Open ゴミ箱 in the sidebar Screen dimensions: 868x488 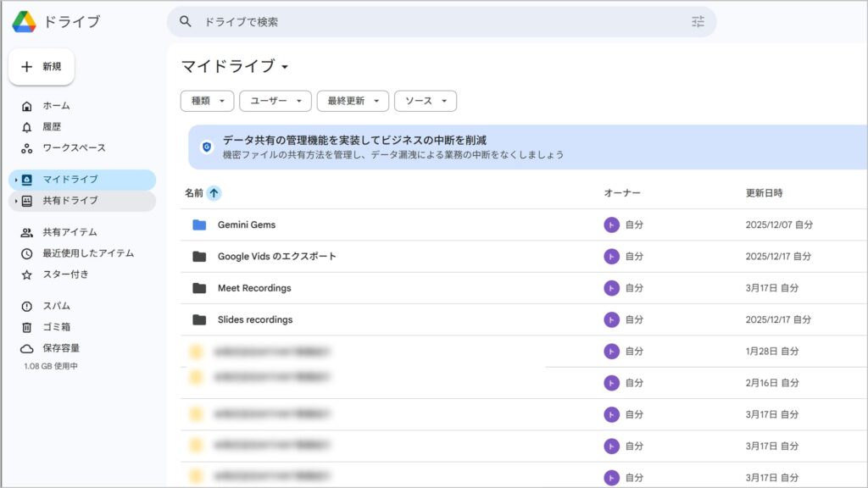pyautogui.click(x=56, y=327)
